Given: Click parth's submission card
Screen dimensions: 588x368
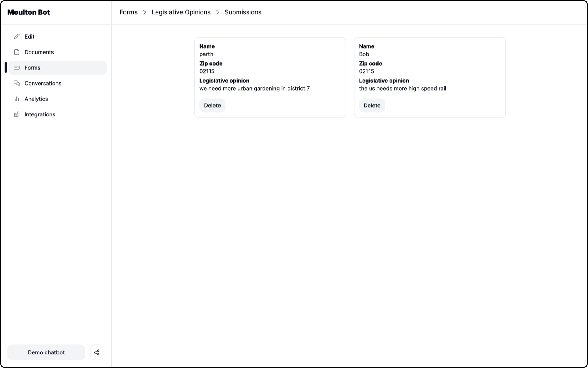Looking at the screenshot, I should (270, 77).
